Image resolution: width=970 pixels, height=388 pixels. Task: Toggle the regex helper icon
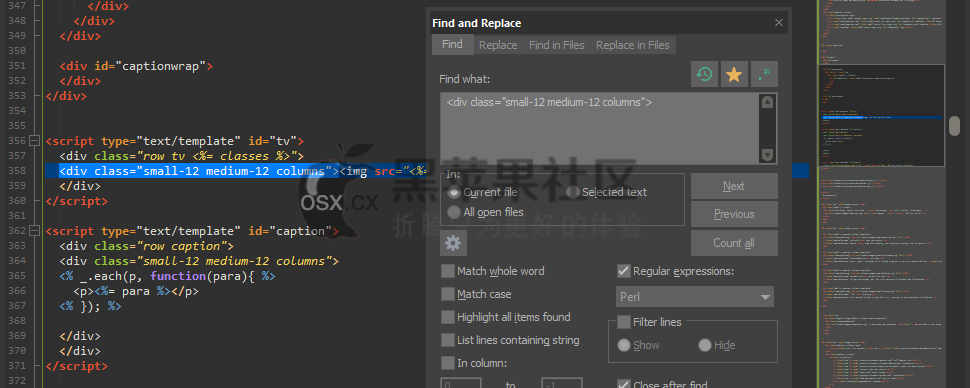coord(765,75)
